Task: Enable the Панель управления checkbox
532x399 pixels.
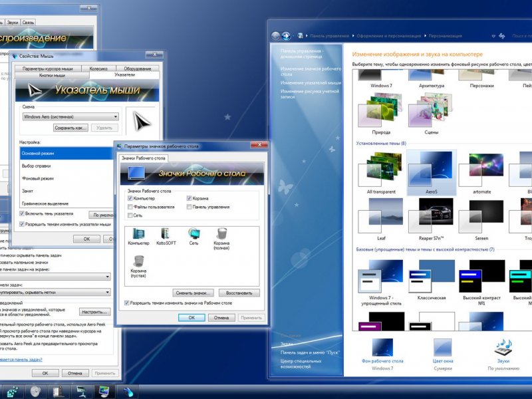Action: coord(189,207)
